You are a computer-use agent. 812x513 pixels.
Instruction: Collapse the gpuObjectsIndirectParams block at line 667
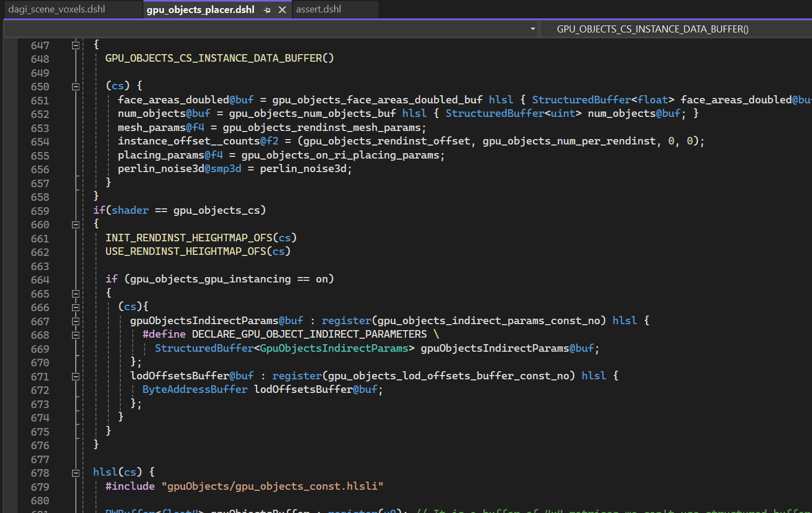click(x=76, y=321)
